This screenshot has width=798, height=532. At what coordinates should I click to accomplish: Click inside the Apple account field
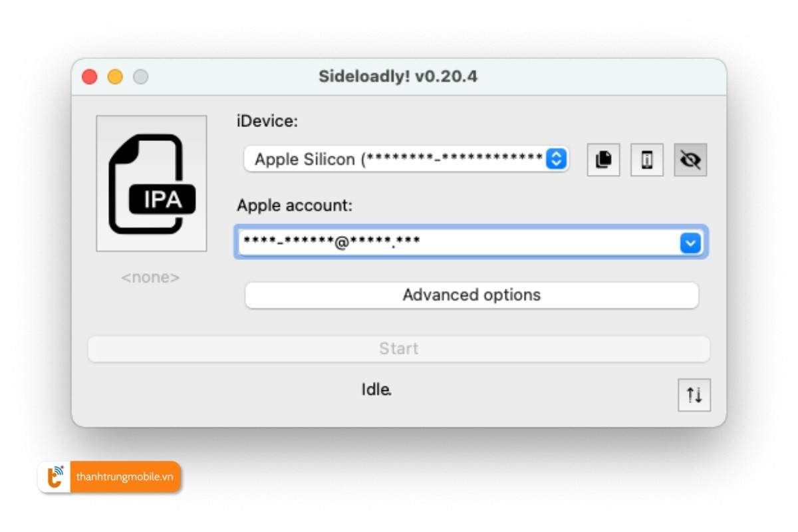(x=465, y=243)
